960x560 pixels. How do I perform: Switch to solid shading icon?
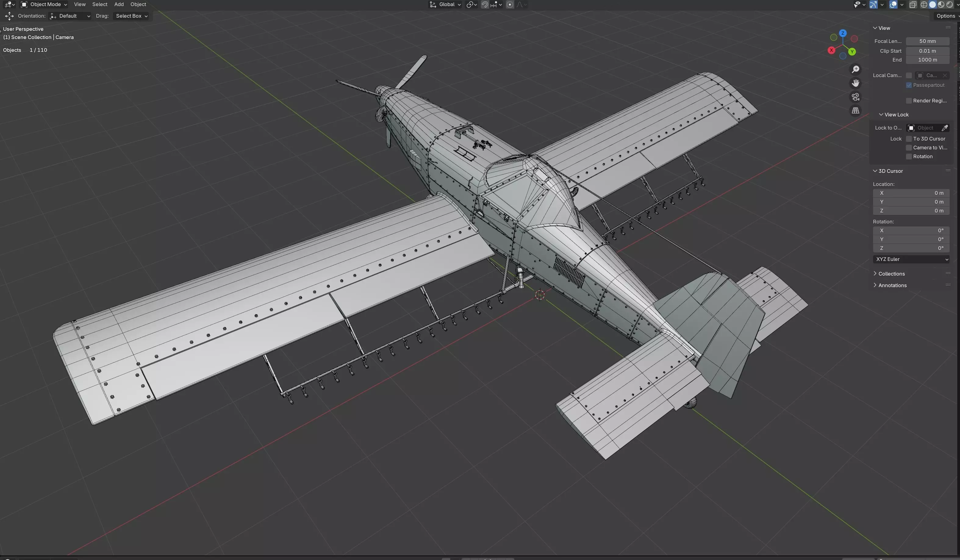tap(932, 5)
